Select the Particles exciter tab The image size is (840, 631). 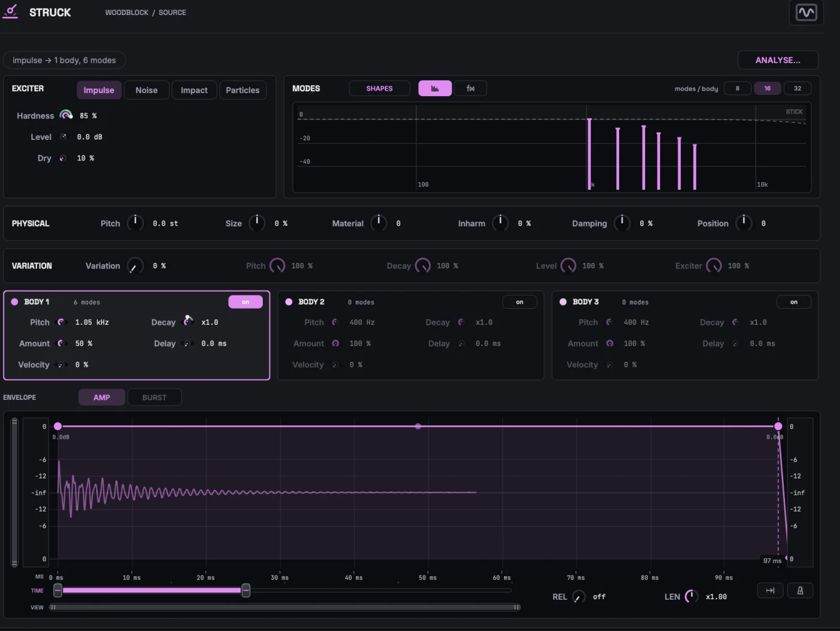click(x=243, y=90)
